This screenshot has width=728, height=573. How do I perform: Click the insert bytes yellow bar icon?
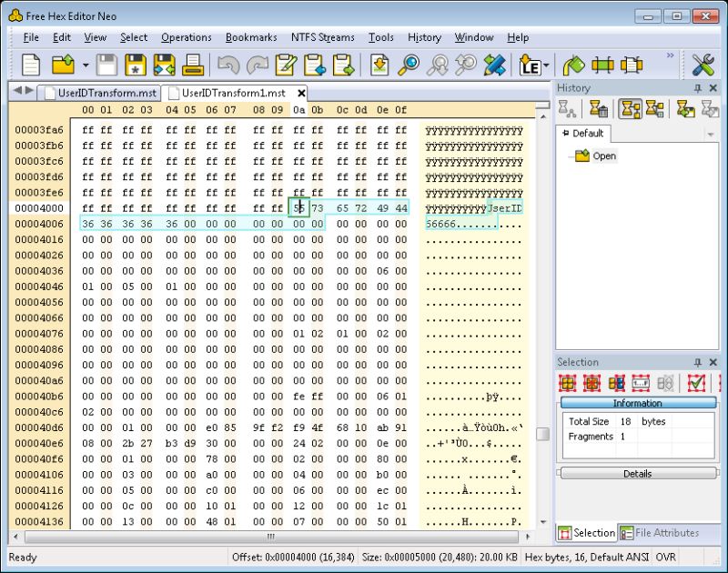[x=602, y=65]
